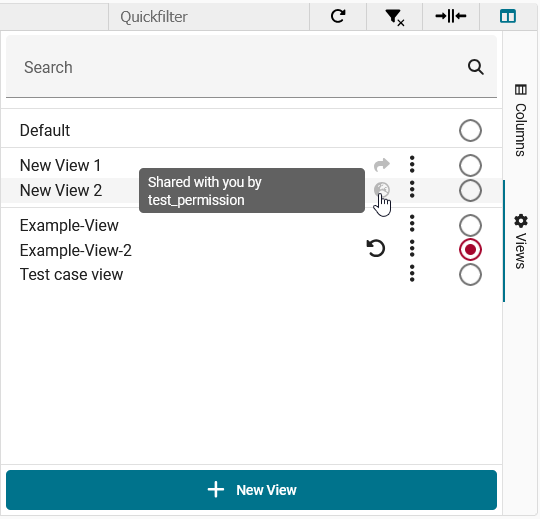Click the selected Example-View-2 radio button
Screen dimensions: 540x519
(x=470, y=250)
